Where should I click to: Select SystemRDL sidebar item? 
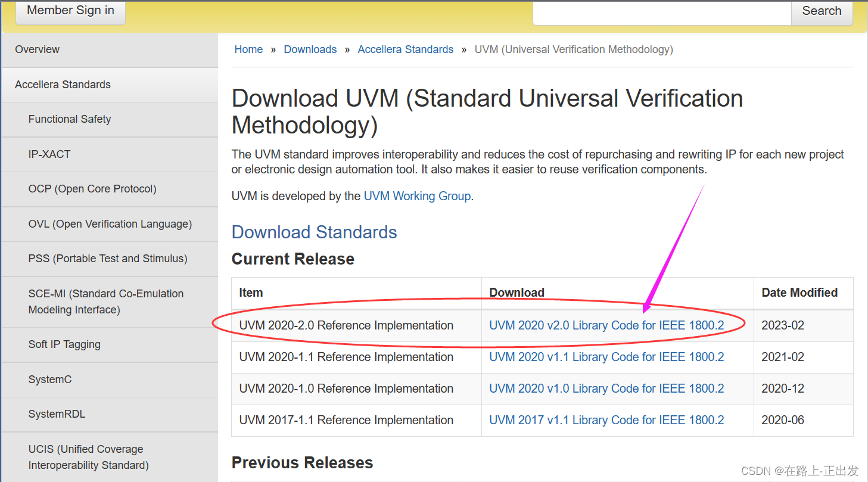click(x=110, y=414)
